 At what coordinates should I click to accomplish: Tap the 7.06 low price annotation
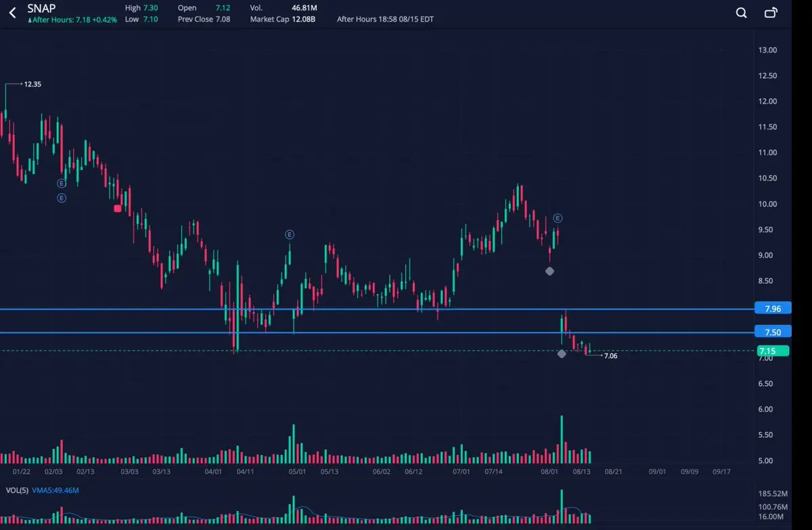(610, 355)
